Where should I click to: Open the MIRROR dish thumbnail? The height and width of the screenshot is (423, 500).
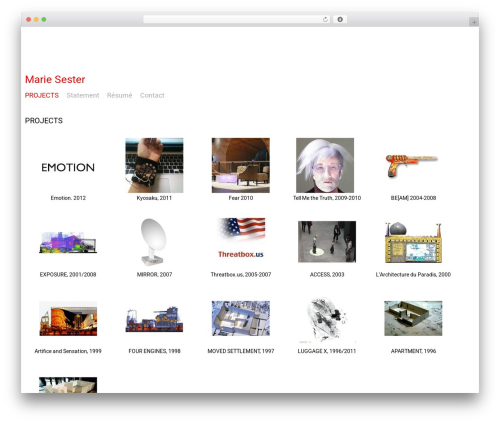pos(153,242)
